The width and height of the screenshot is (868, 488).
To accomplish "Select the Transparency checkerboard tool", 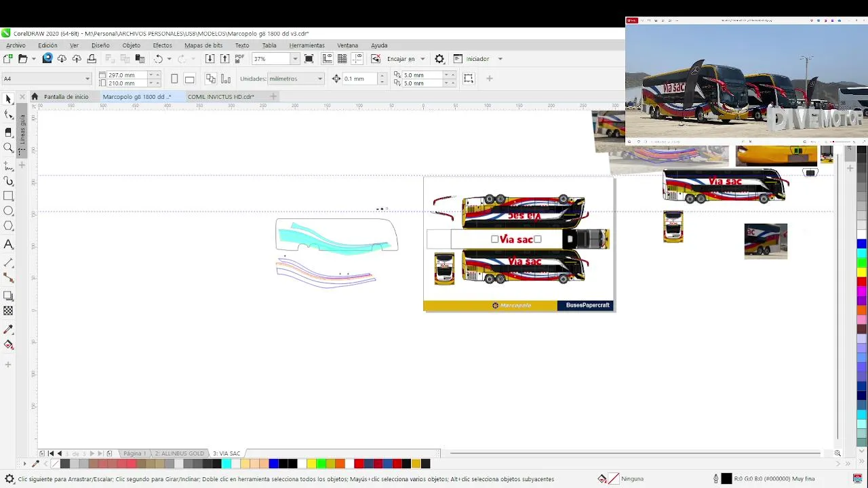I will [x=8, y=311].
